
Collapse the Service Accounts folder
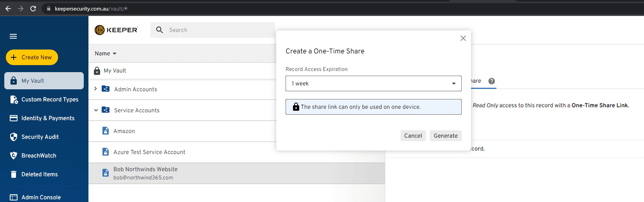[96, 110]
